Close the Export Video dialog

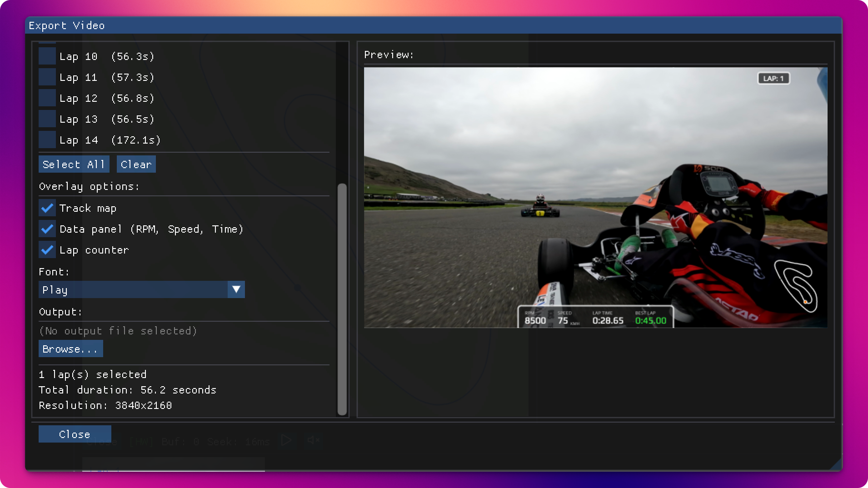tap(75, 434)
